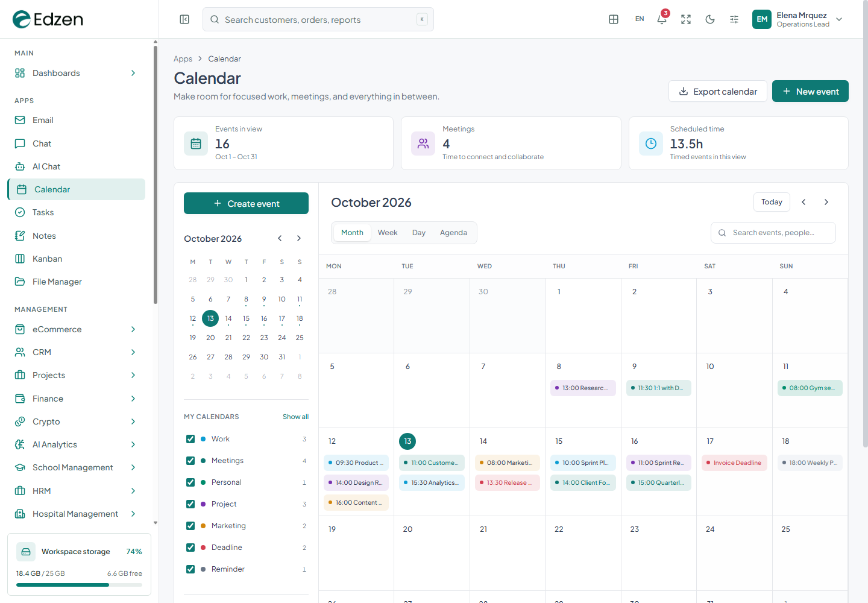Uncheck the Project calendar checkbox
This screenshot has width=868, height=603.
[x=190, y=504]
